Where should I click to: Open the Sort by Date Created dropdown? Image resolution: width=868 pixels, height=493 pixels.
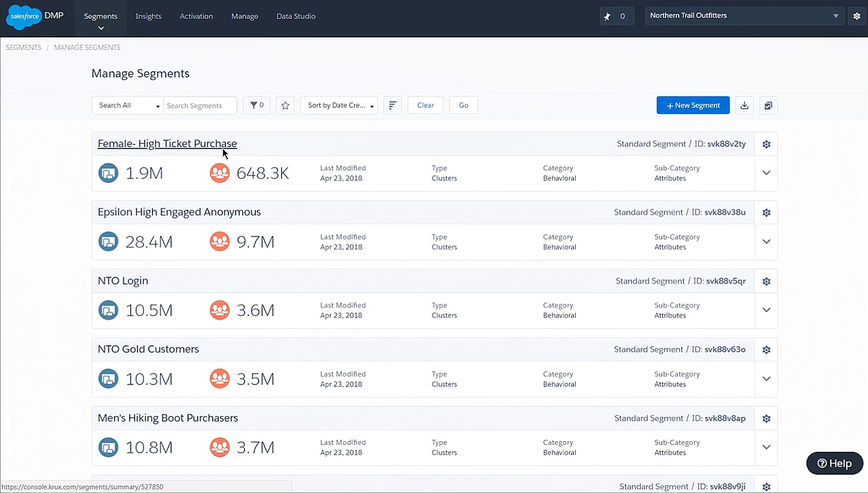click(x=339, y=105)
